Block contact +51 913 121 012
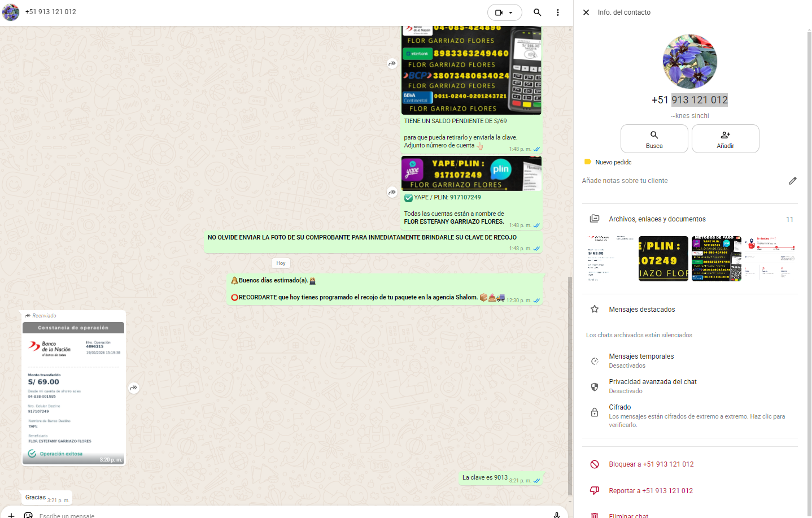812x518 pixels. click(651, 464)
